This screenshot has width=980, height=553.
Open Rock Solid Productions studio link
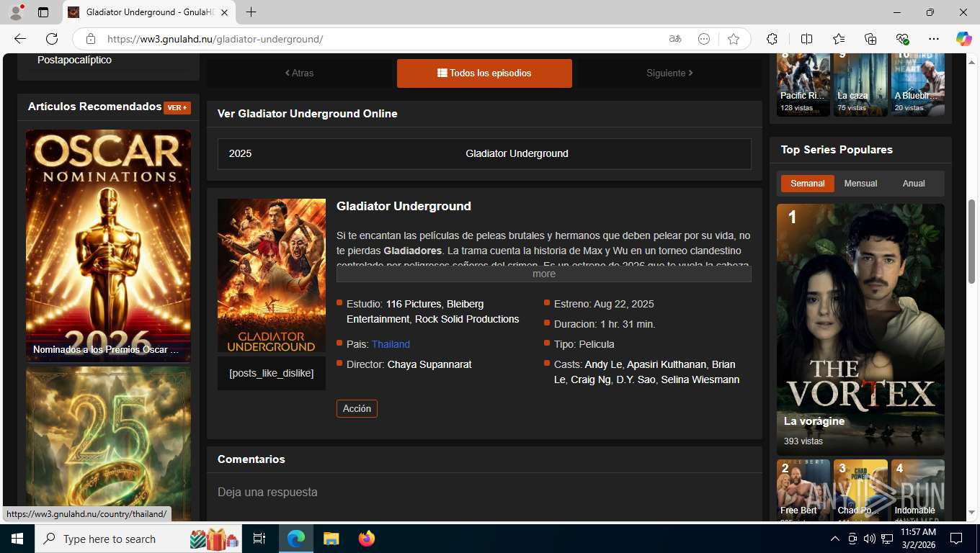click(467, 319)
